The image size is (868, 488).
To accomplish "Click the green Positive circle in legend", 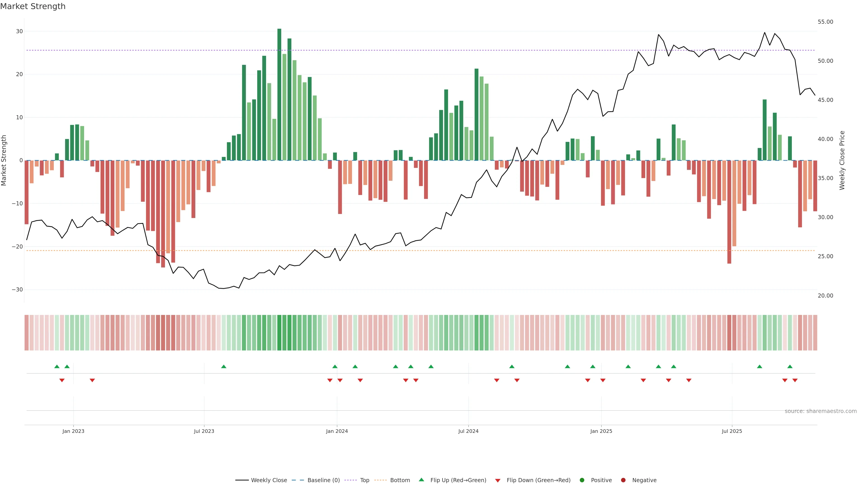I will point(582,480).
